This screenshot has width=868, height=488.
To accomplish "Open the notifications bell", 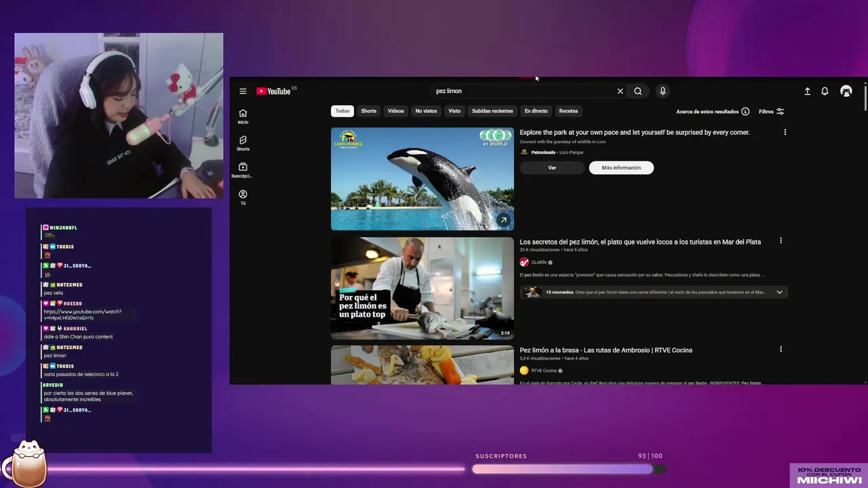I will coord(825,91).
